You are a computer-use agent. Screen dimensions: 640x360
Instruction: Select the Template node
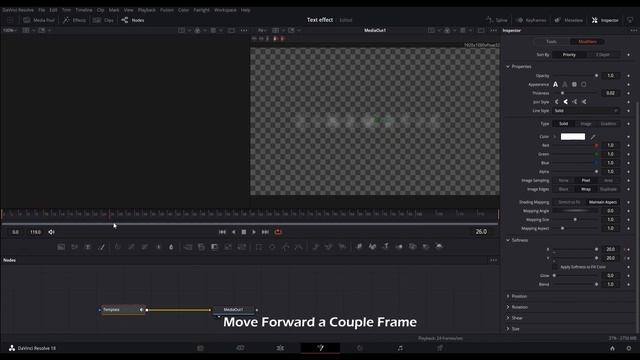coord(122,310)
